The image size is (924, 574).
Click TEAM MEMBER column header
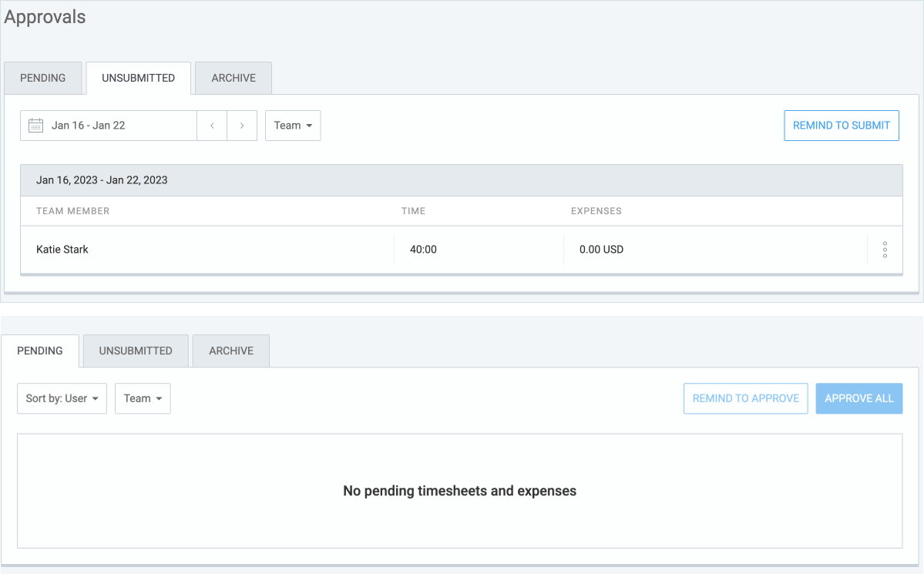pos(72,211)
